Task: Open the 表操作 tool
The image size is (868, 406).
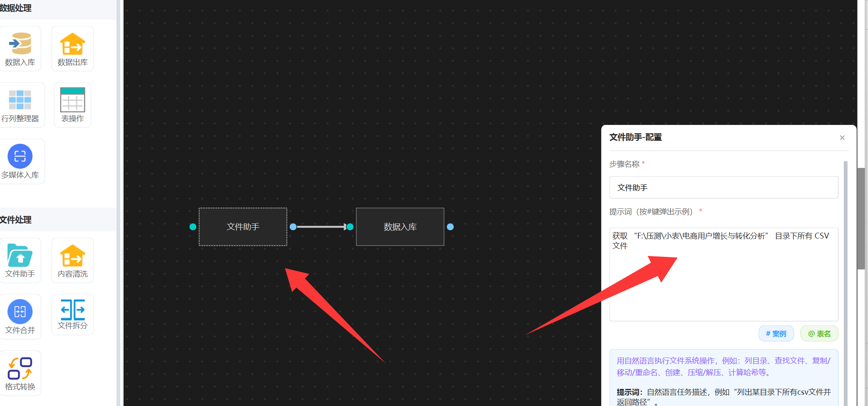Action: click(72, 100)
